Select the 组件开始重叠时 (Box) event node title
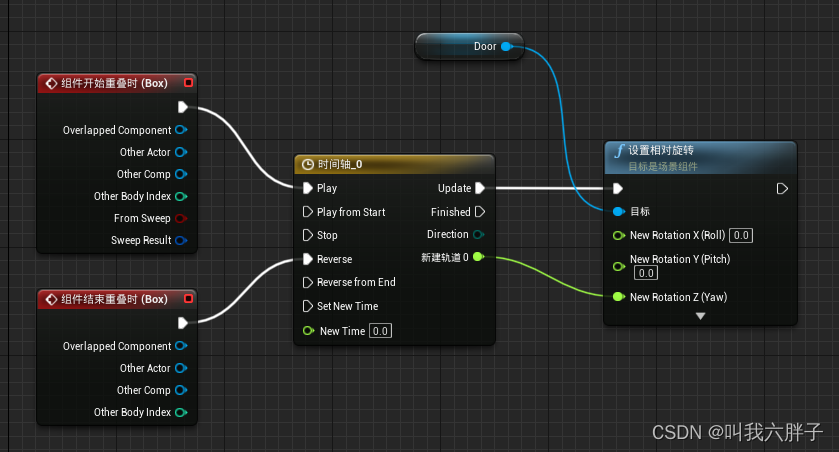 tap(114, 83)
